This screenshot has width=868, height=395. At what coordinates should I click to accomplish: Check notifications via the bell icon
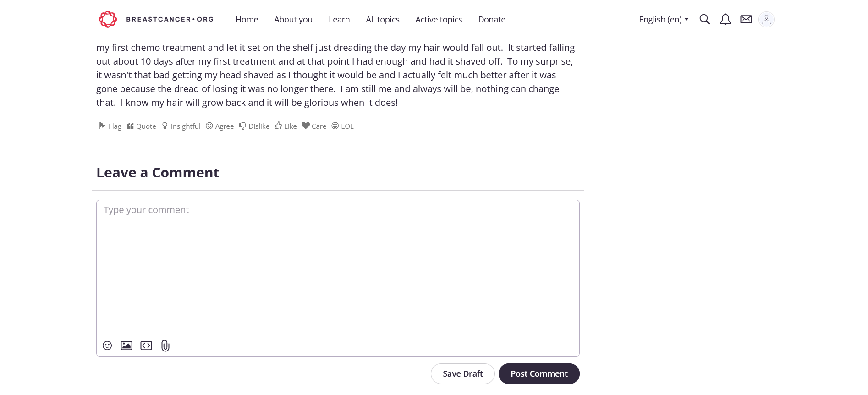(725, 19)
